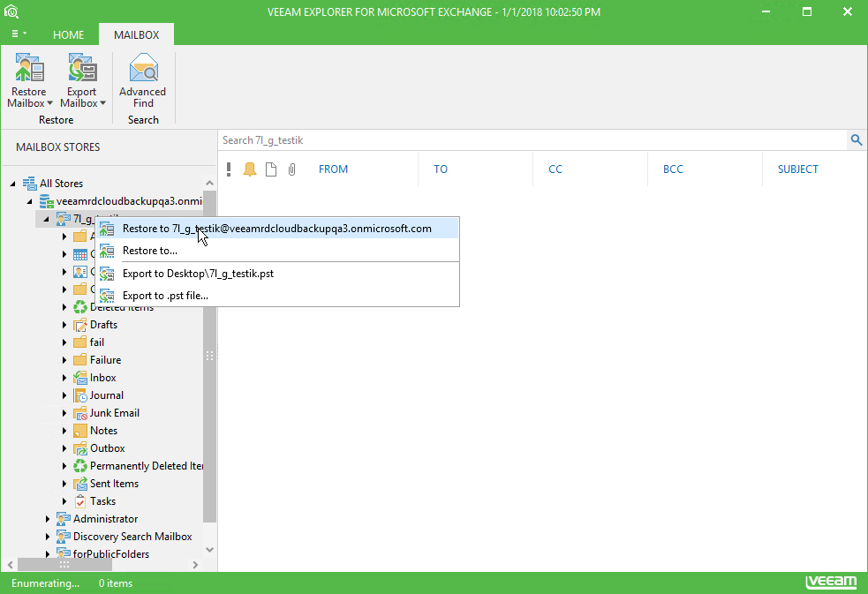The height and width of the screenshot is (594, 868).
Task: Click the Discovery Search Mailbox icon
Action: pos(64,537)
